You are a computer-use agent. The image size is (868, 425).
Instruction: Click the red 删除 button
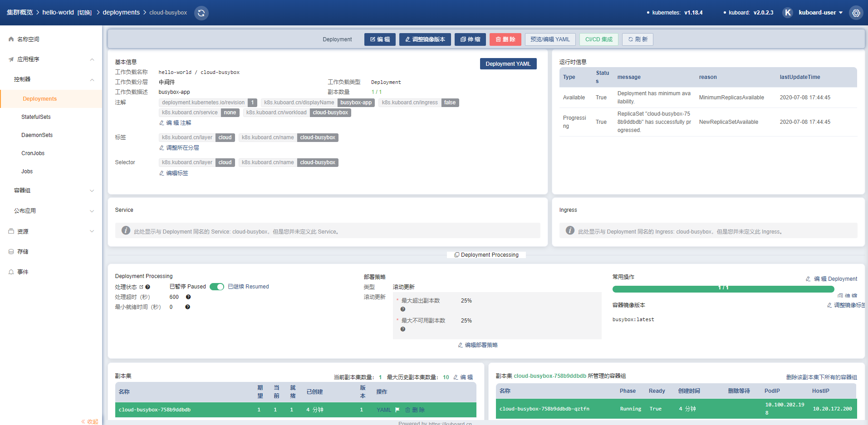505,39
